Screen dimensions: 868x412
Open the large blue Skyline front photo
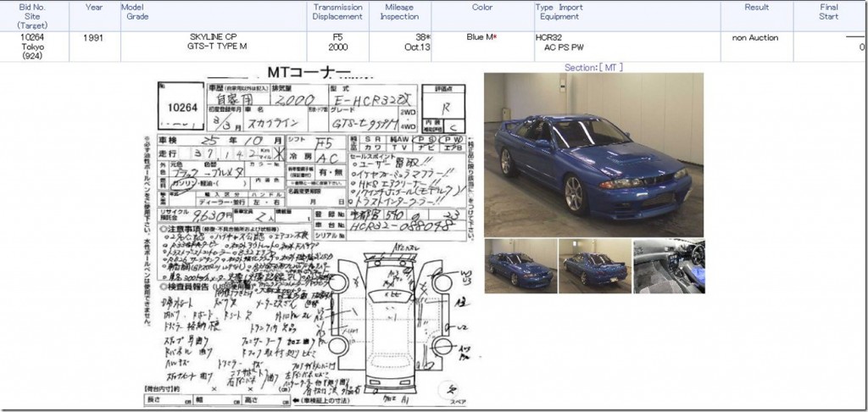pos(593,155)
